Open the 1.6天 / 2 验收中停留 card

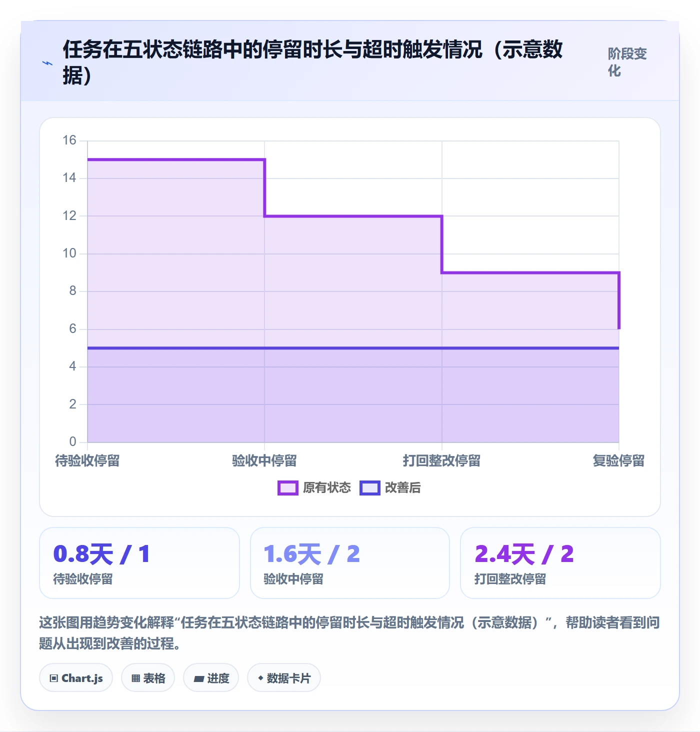[x=350, y=563]
